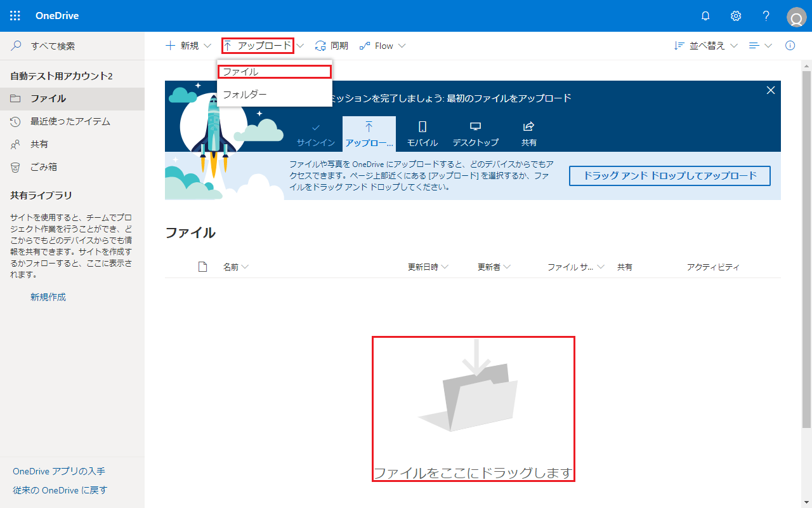Expand the 新規 dropdown chevron
This screenshot has width=812, height=508.
[x=207, y=46]
